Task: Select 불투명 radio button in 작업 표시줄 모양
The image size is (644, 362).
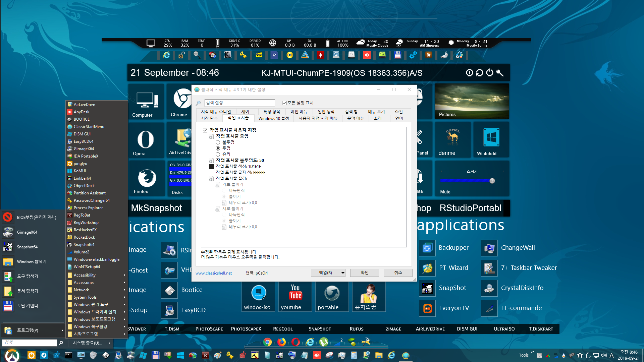Action: click(x=218, y=142)
